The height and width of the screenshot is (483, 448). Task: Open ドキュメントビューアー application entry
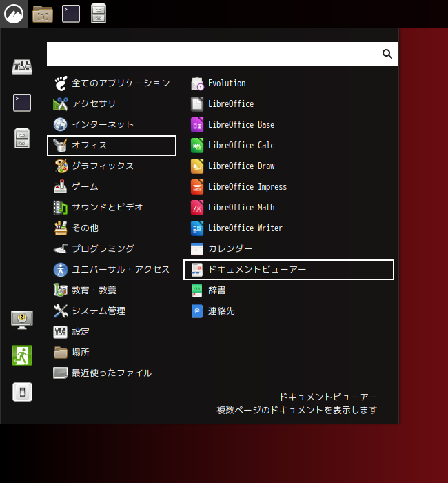tap(289, 270)
